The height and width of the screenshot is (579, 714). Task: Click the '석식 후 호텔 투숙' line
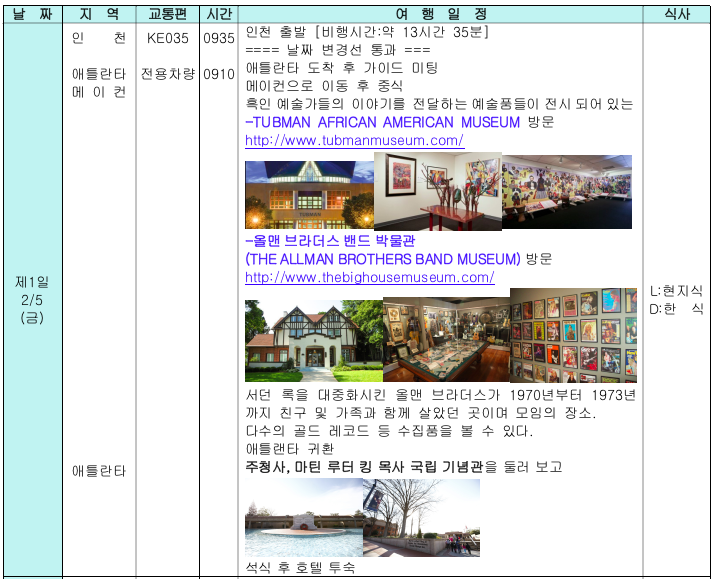tap(300, 567)
